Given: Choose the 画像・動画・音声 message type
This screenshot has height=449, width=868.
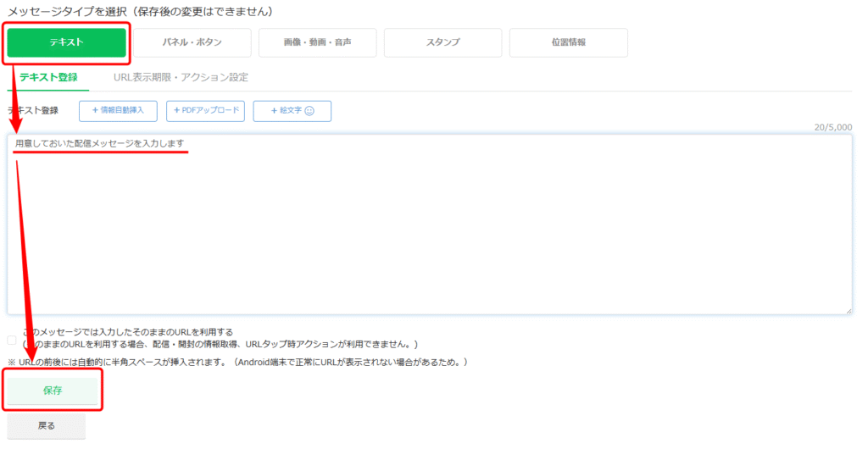Looking at the screenshot, I should coord(317,42).
